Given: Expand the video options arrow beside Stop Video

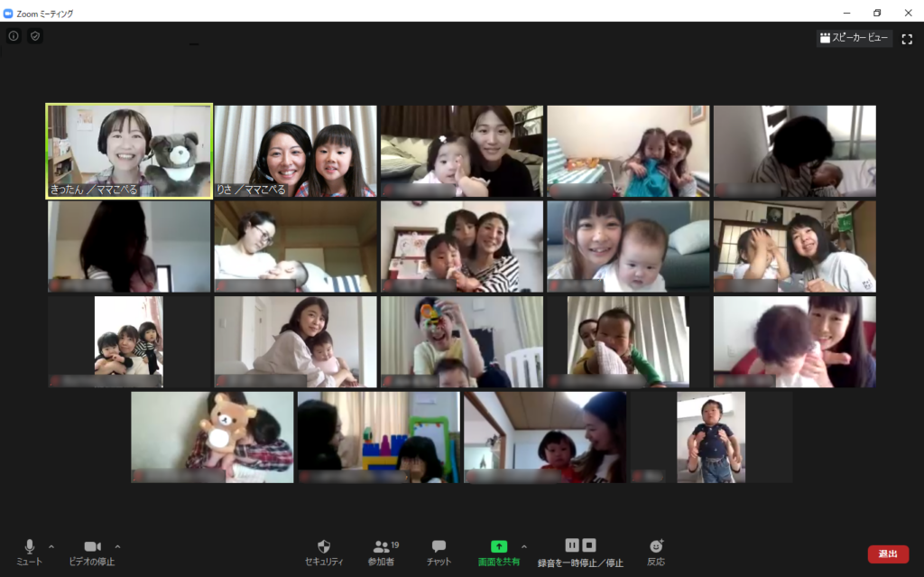Looking at the screenshot, I should pos(117,546).
